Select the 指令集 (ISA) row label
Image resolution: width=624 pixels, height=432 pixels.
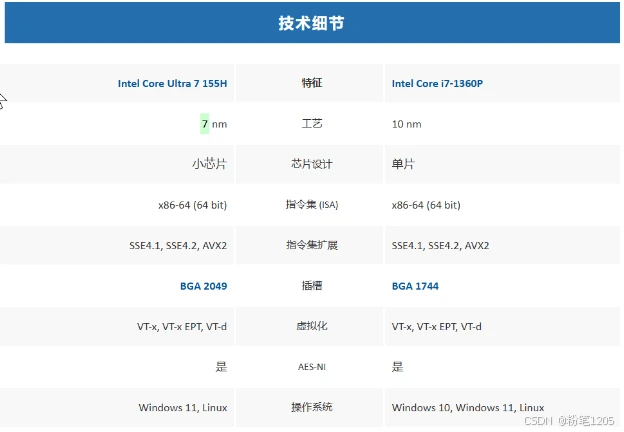(312, 204)
